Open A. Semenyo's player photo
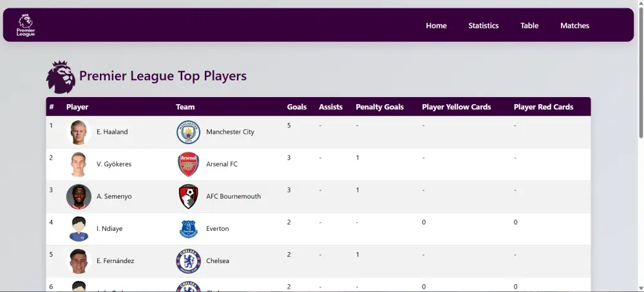Screen dimensions: 644x292 (x=79, y=196)
